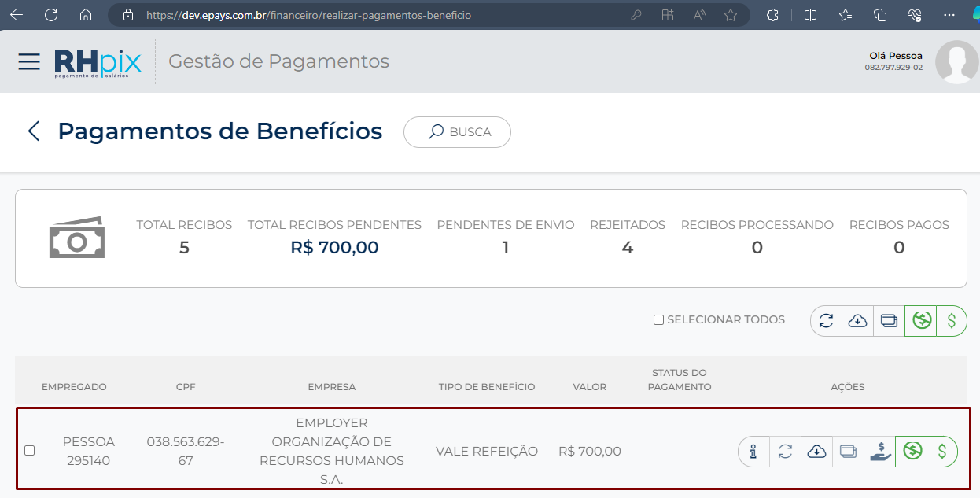The height and width of the screenshot is (498, 980).
Task: Click the bulk cloud download icon
Action: point(857,321)
